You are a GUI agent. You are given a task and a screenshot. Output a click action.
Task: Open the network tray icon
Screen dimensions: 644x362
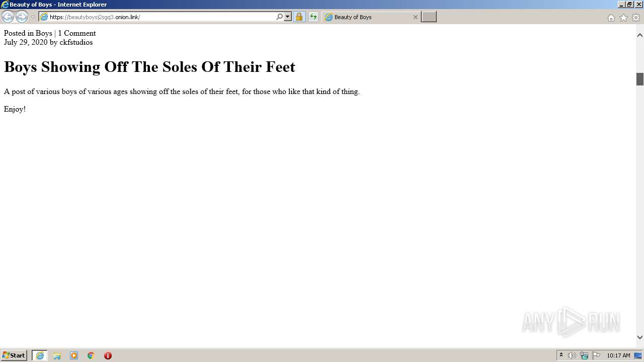pyautogui.click(x=584, y=355)
